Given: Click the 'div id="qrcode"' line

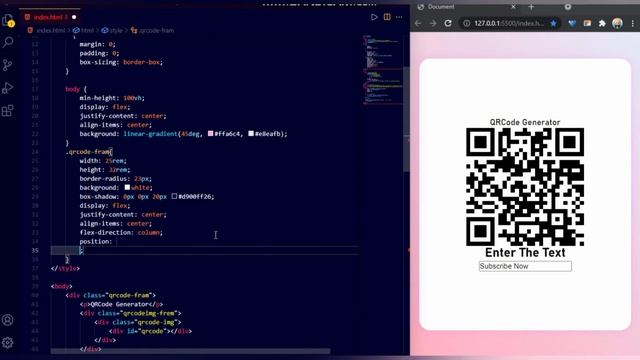Looking at the screenshot, I should tap(150, 331).
